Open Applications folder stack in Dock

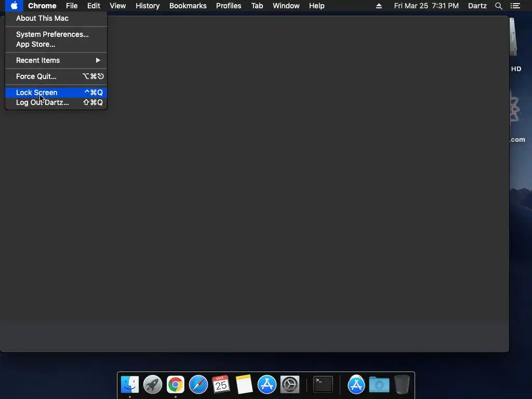tap(356, 384)
